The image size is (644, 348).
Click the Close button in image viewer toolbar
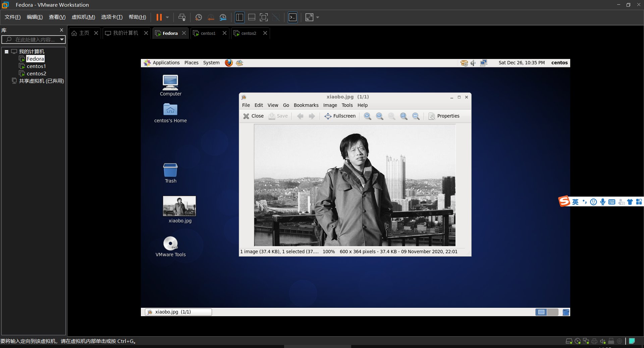coord(253,116)
